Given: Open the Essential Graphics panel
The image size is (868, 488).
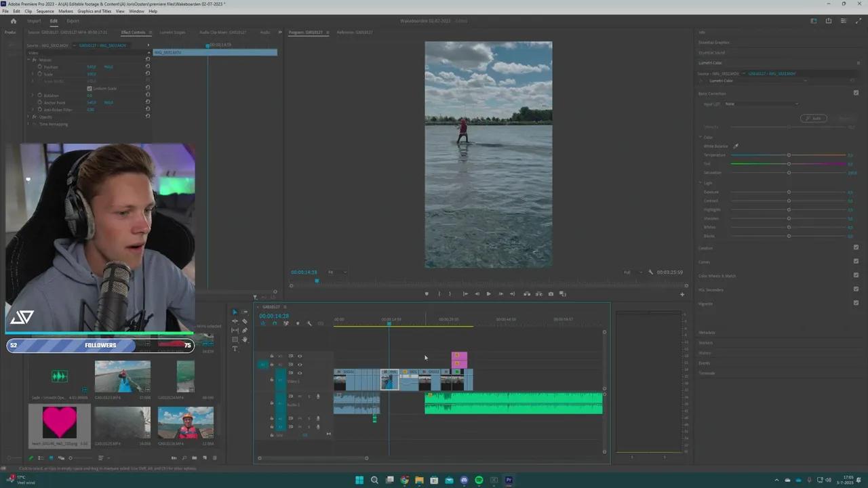Looking at the screenshot, I should tap(714, 42).
